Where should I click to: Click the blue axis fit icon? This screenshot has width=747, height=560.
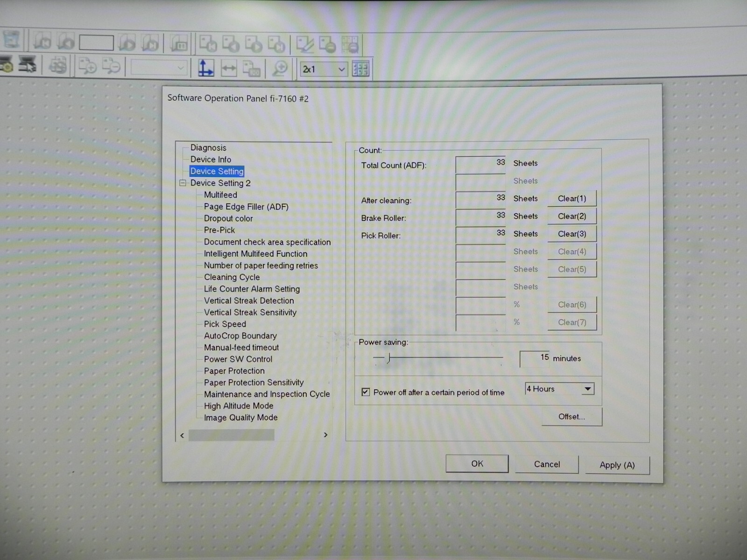pyautogui.click(x=205, y=68)
